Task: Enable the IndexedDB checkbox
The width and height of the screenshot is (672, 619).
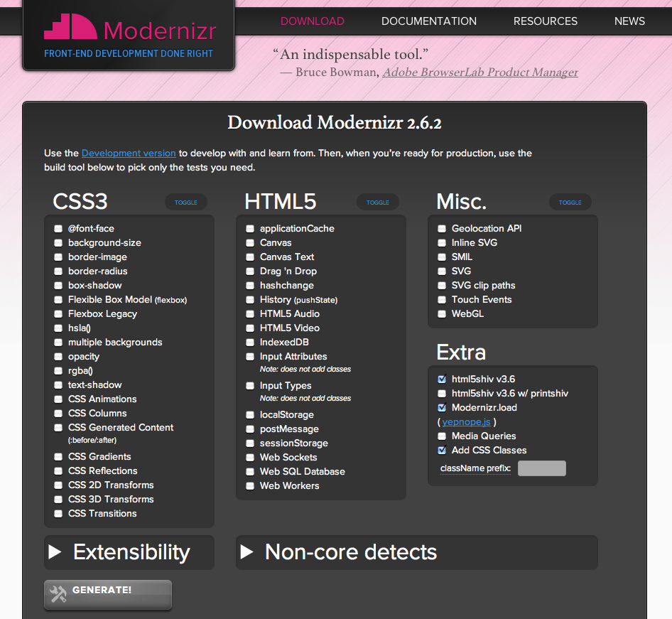Action: point(250,342)
